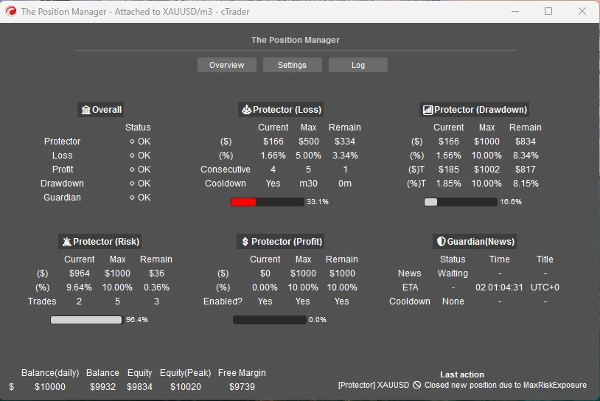The image size is (600, 401).
Task: Open the Log tab
Action: 358,65
